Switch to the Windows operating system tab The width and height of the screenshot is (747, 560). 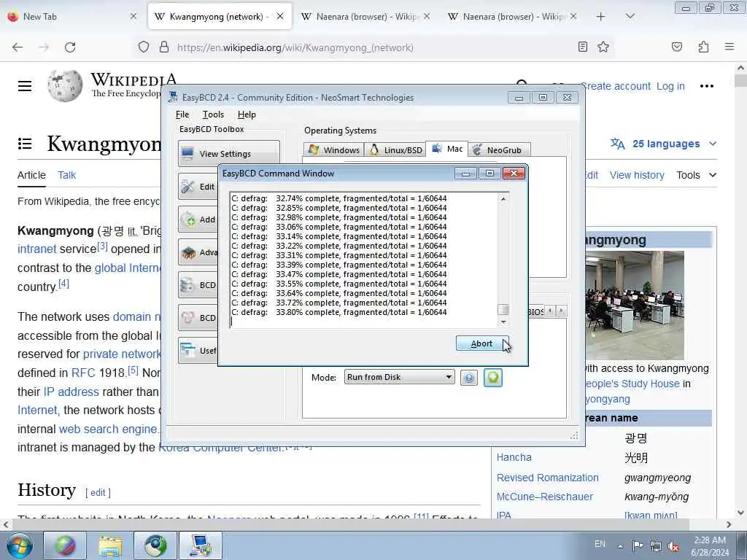pos(334,149)
